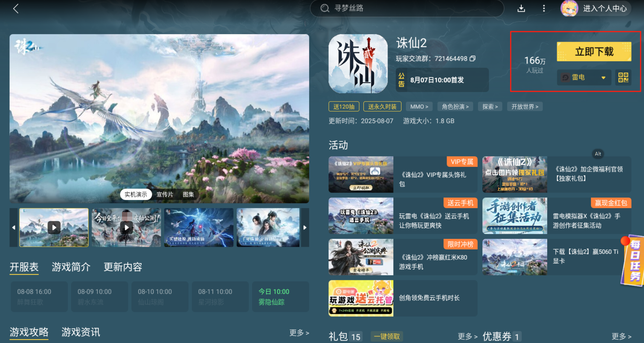
Task: Focus the search field 寻梦丝路
Action: (x=407, y=8)
